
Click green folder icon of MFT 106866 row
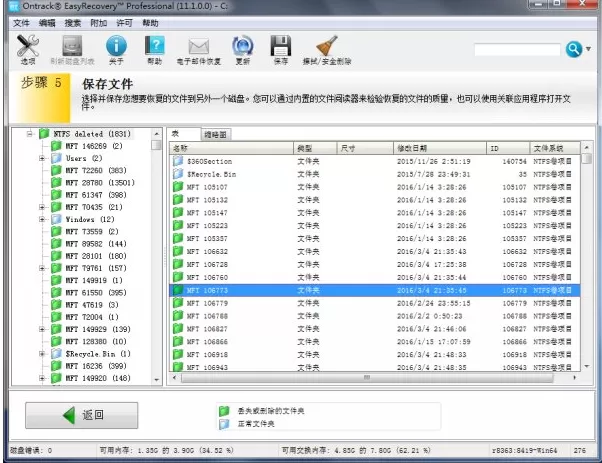pos(178,342)
